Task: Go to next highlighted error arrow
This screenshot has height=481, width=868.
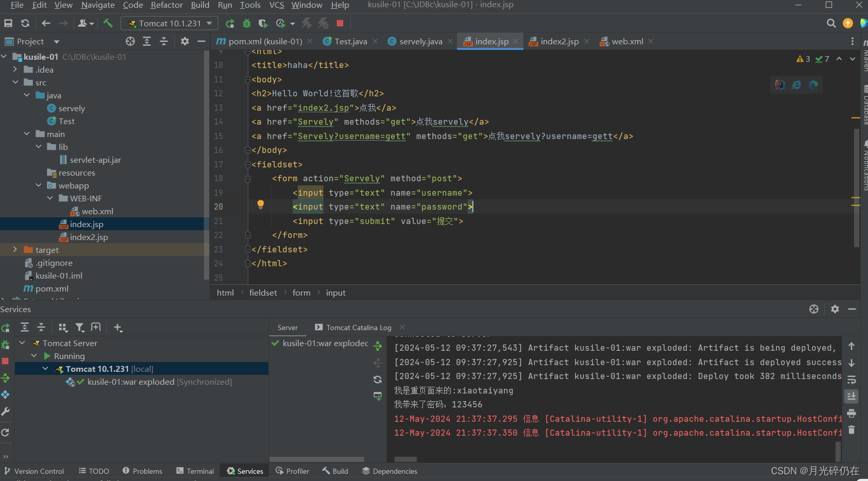Action: tap(853, 59)
